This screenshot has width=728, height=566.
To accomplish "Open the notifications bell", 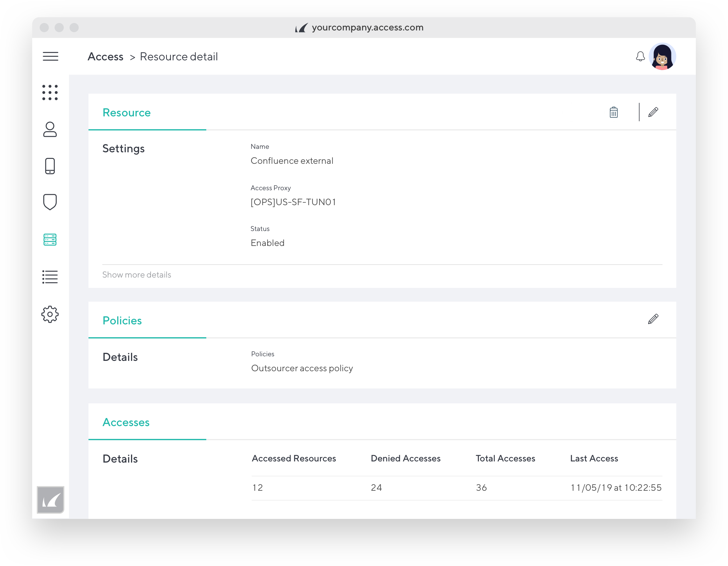I will tap(640, 56).
